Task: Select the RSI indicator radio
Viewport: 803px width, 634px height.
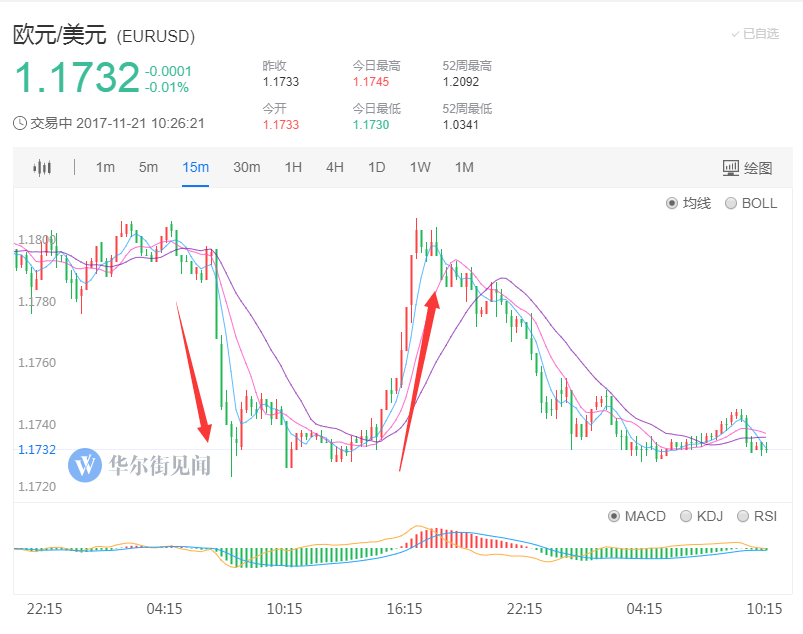Action: 743,516
